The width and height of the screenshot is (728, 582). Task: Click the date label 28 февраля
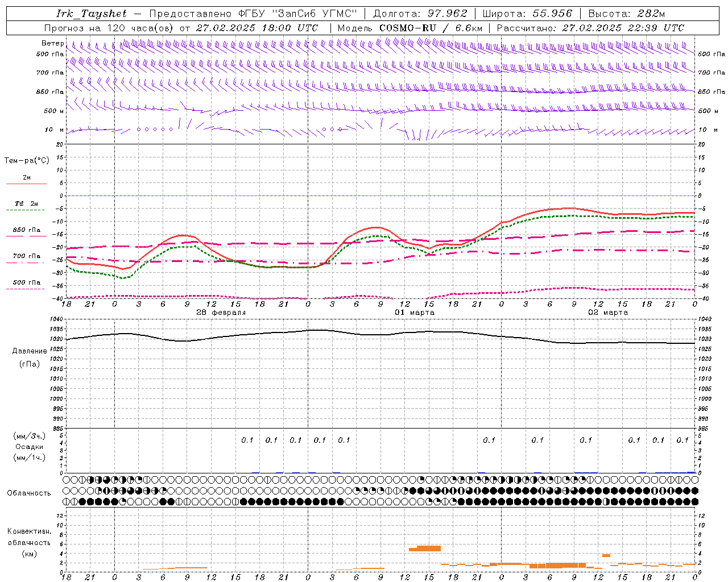point(221,313)
